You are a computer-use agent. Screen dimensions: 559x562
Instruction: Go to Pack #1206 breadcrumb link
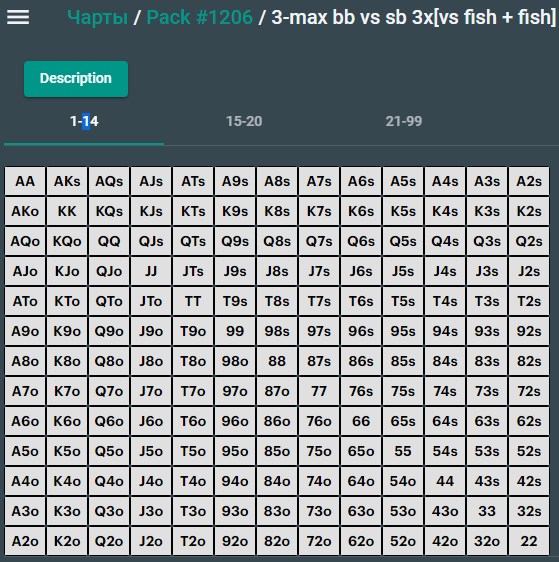(x=200, y=17)
